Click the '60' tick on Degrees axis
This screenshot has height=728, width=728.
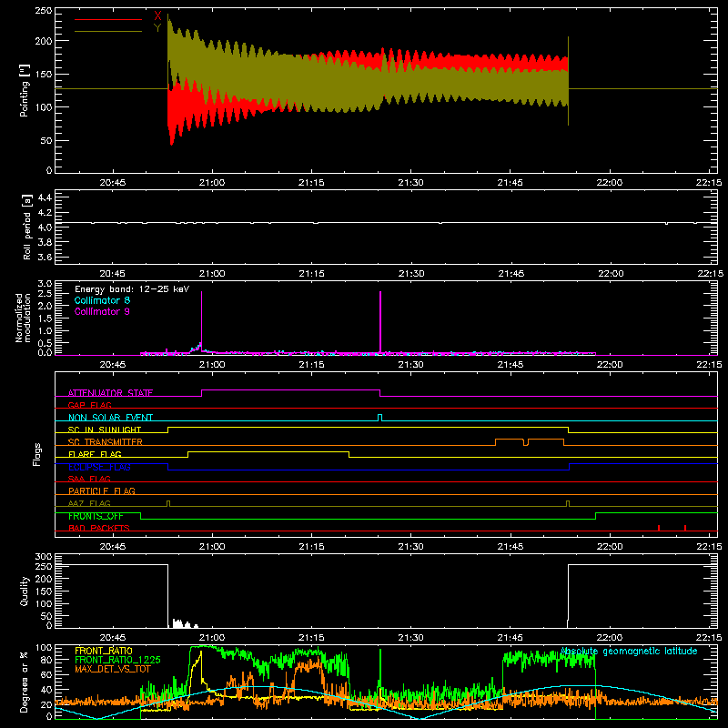click(46, 674)
